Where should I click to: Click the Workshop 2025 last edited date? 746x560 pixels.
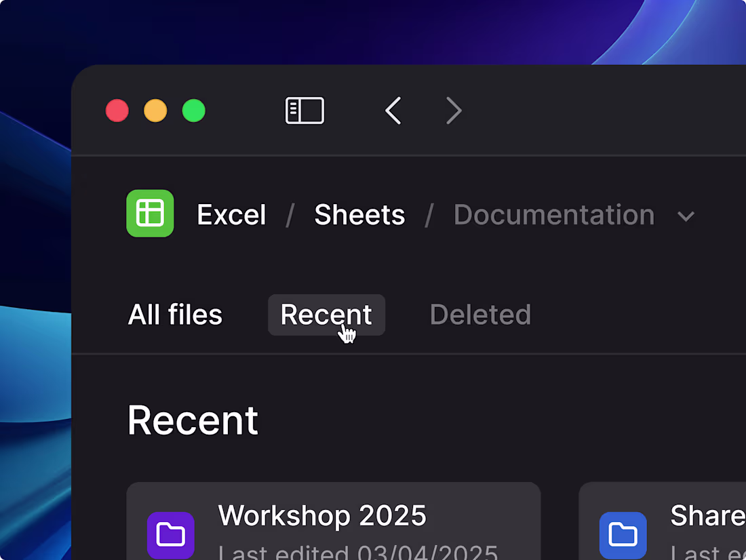358,553
